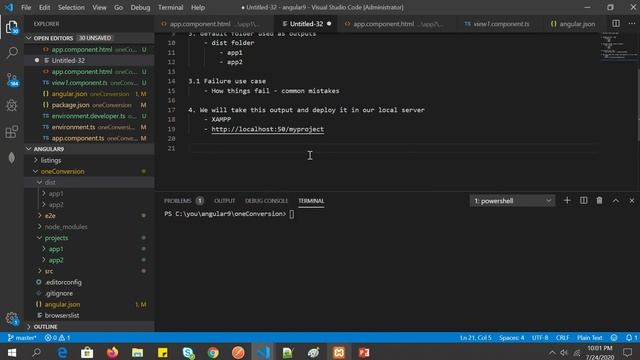The height and width of the screenshot is (360, 640).
Task: Open the feedback smiley in status bar
Action: click(614, 338)
